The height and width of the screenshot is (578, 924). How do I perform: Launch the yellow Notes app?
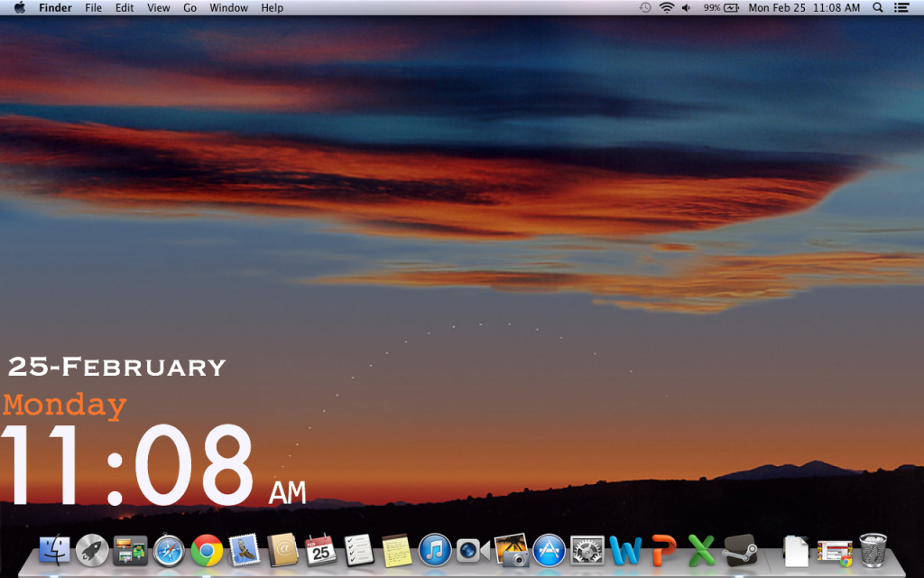397,548
